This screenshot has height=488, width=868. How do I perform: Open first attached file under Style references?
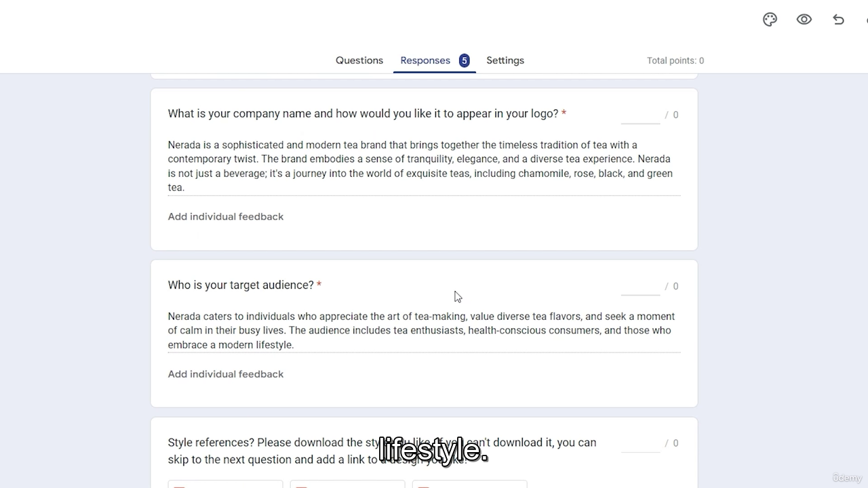(225, 484)
